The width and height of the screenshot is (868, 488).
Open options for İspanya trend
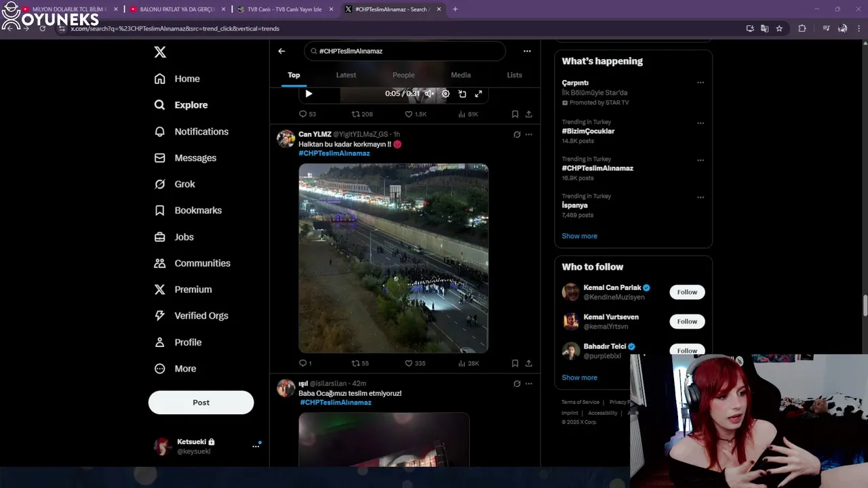tap(701, 197)
